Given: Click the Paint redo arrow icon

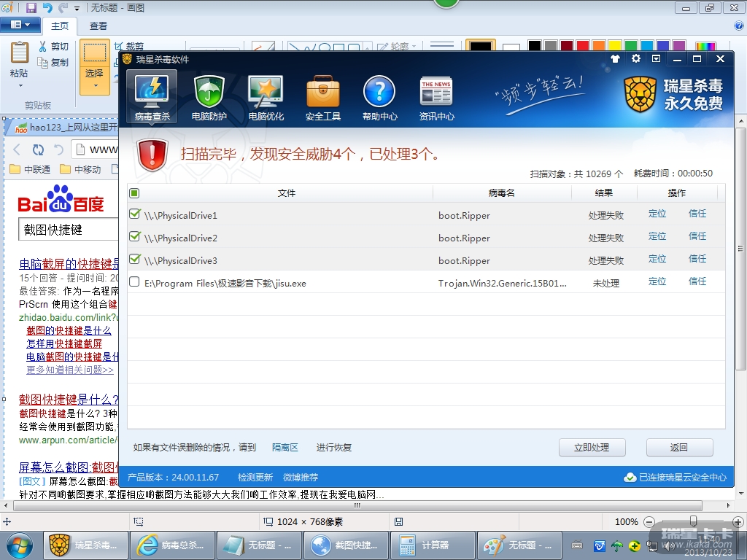Looking at the screenshot, I should (63, 7).
